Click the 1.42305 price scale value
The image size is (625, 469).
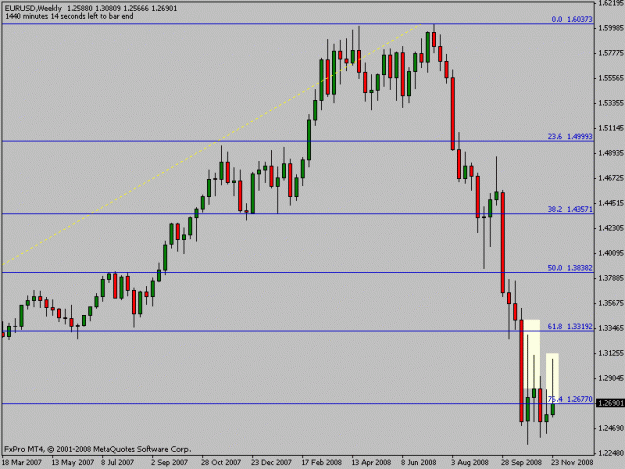pos(611,228)
